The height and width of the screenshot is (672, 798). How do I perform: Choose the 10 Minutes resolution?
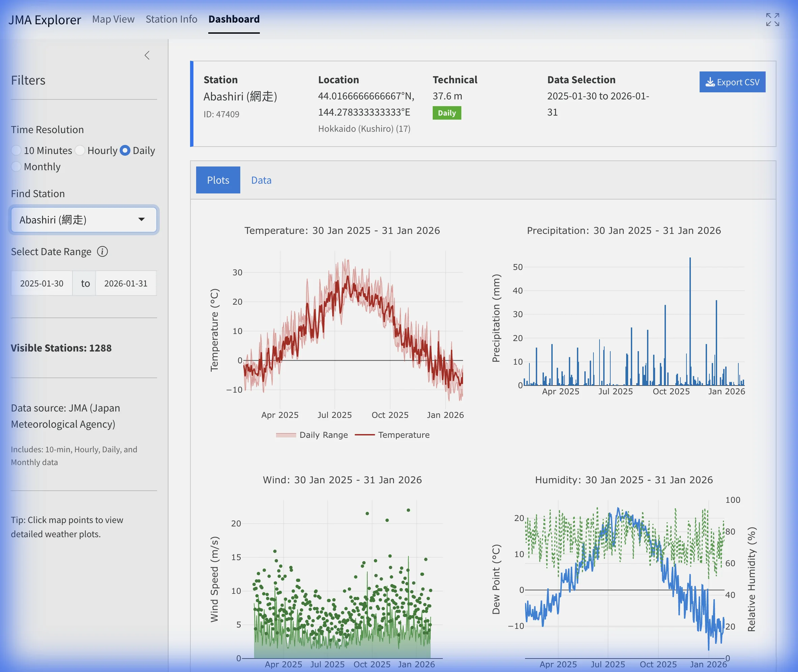17,151
